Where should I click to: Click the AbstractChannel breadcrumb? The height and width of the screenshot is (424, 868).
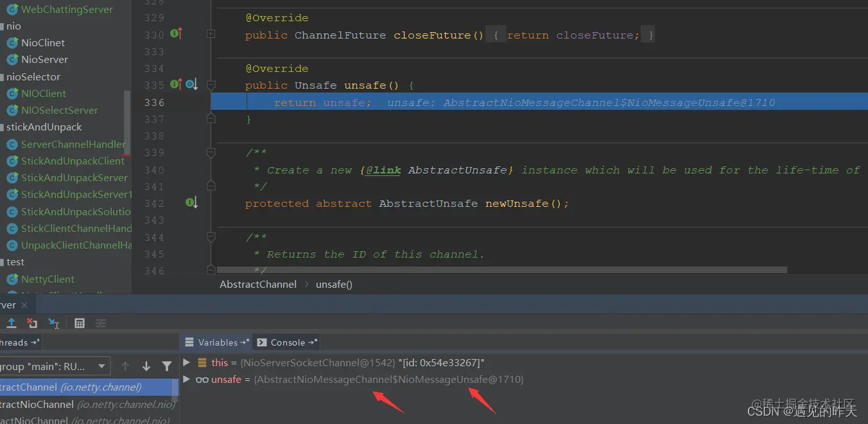click(258, 284)
